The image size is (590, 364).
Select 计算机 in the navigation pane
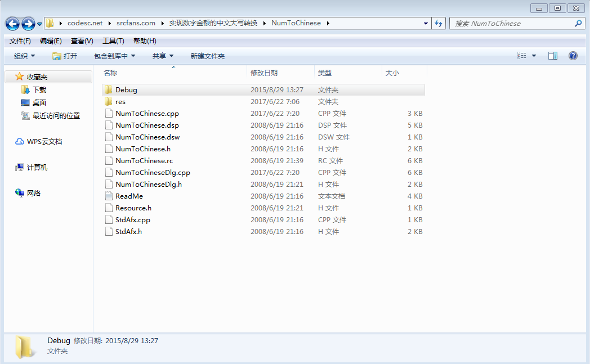point(37,167)
